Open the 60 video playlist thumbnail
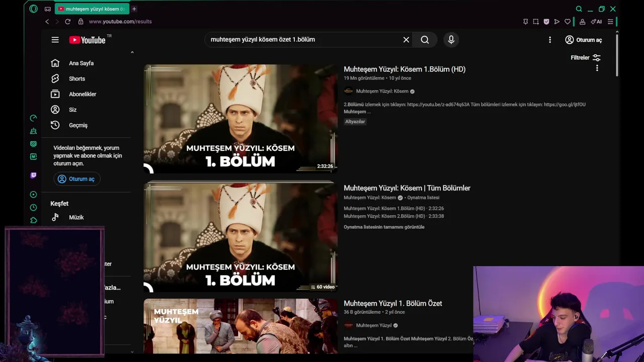The image size is (644, 362). click(x=240, y=237)
